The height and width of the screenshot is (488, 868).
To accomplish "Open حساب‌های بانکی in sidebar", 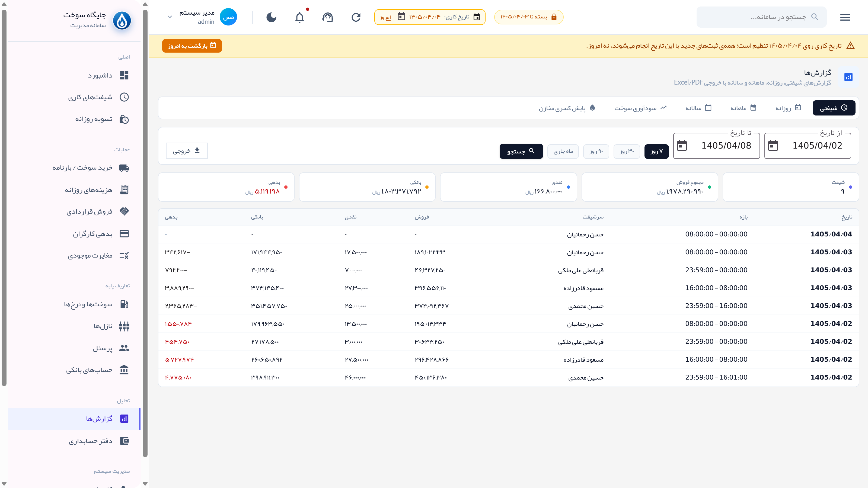I will click(x=74, y=370).
